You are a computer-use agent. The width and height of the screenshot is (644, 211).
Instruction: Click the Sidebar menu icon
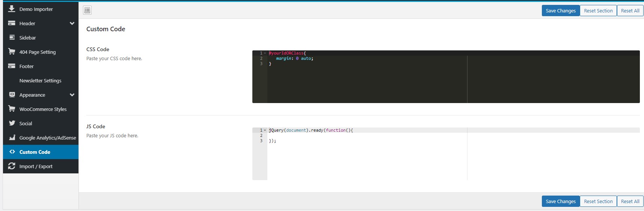pos(12,37)
